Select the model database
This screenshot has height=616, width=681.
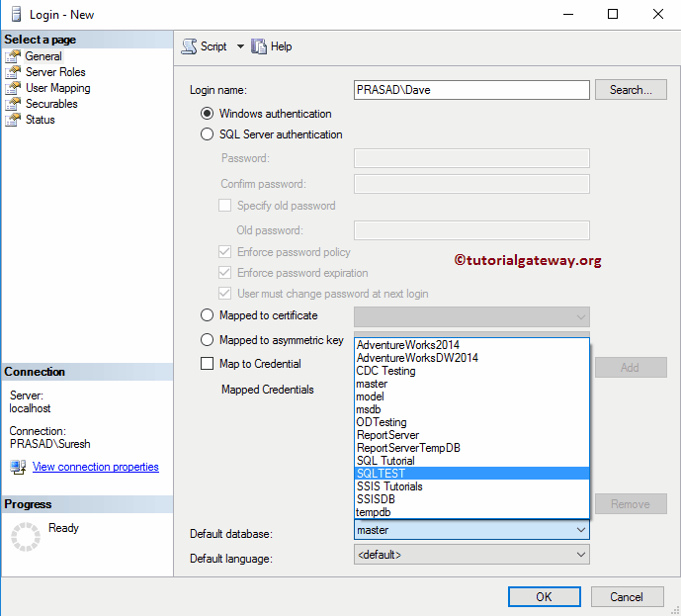471,396
